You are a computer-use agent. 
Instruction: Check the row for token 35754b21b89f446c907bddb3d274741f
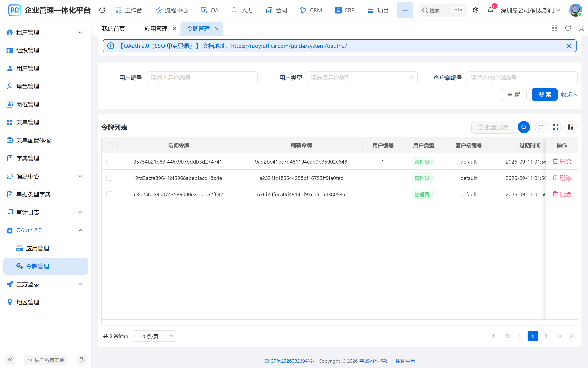(109, 162)
